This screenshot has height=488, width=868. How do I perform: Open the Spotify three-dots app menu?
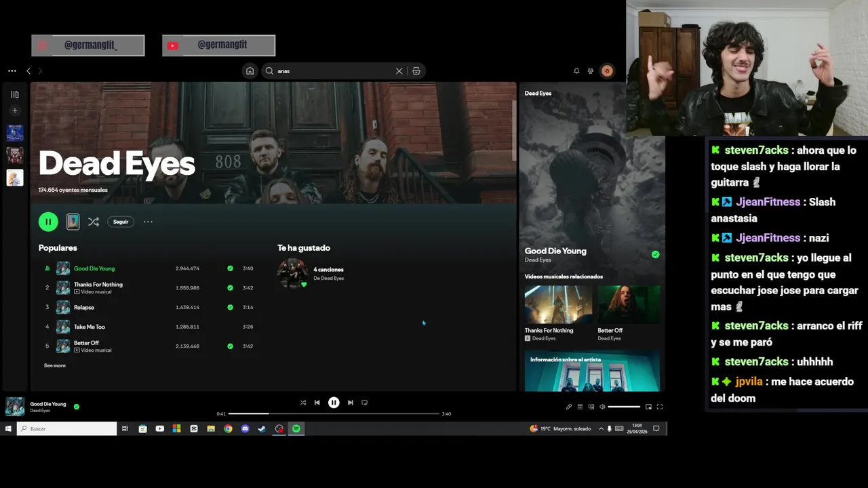coord(12,70)
